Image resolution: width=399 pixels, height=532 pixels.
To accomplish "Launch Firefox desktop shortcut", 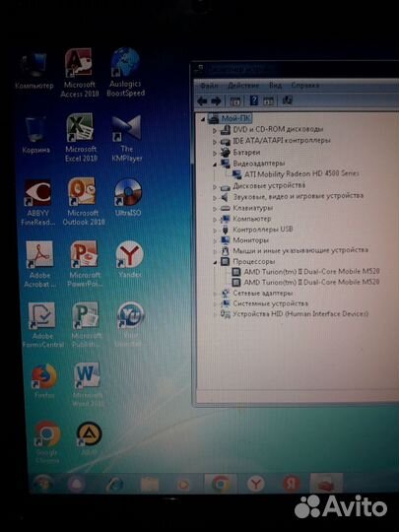I will point(44,381).
